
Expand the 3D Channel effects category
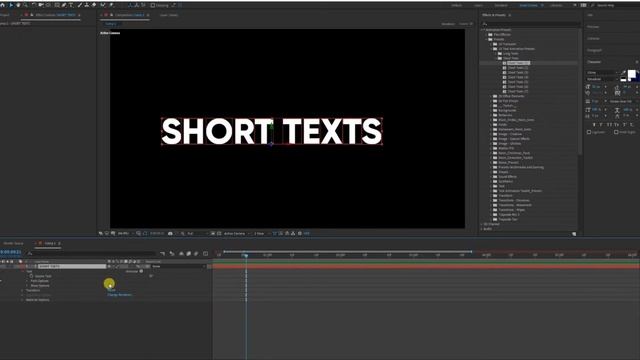pyautogui.click(x=482, y=224)
